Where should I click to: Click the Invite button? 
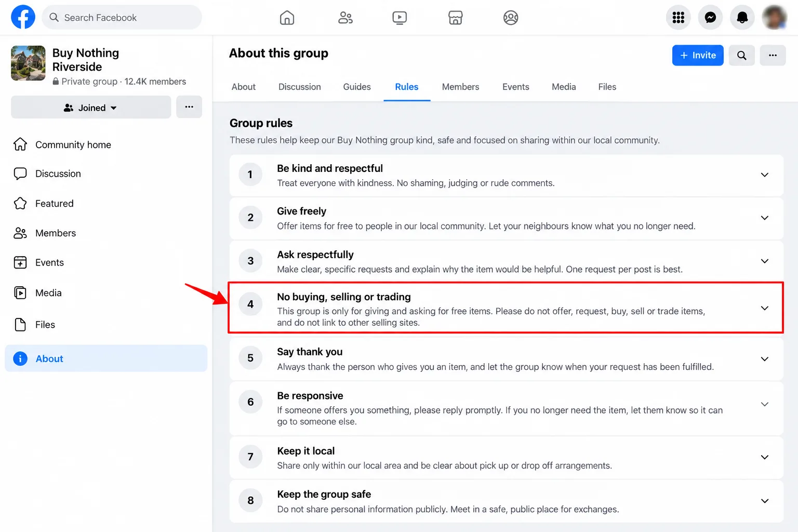pos(698,55)
